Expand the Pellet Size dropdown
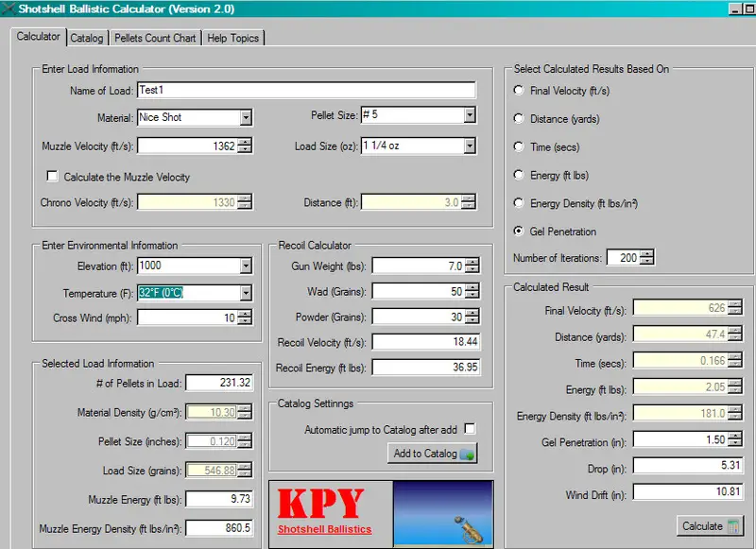The height and width of the screenshot is (549, 756). click(x=470, y=115)
